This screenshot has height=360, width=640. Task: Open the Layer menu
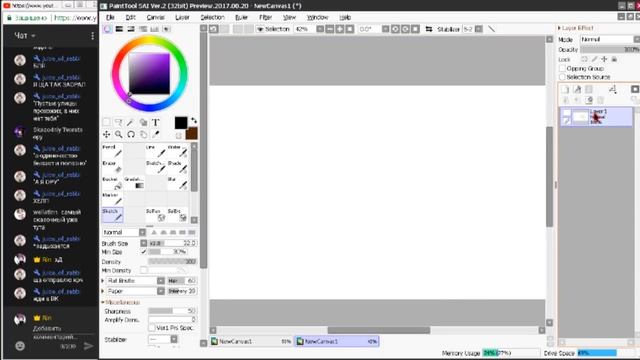[x=182, y=17]
